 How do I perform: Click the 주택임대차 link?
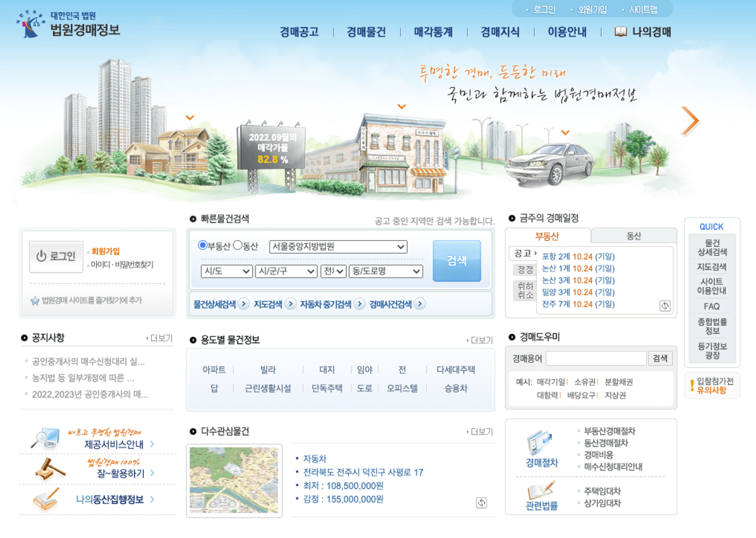click(x=603, y=491)
